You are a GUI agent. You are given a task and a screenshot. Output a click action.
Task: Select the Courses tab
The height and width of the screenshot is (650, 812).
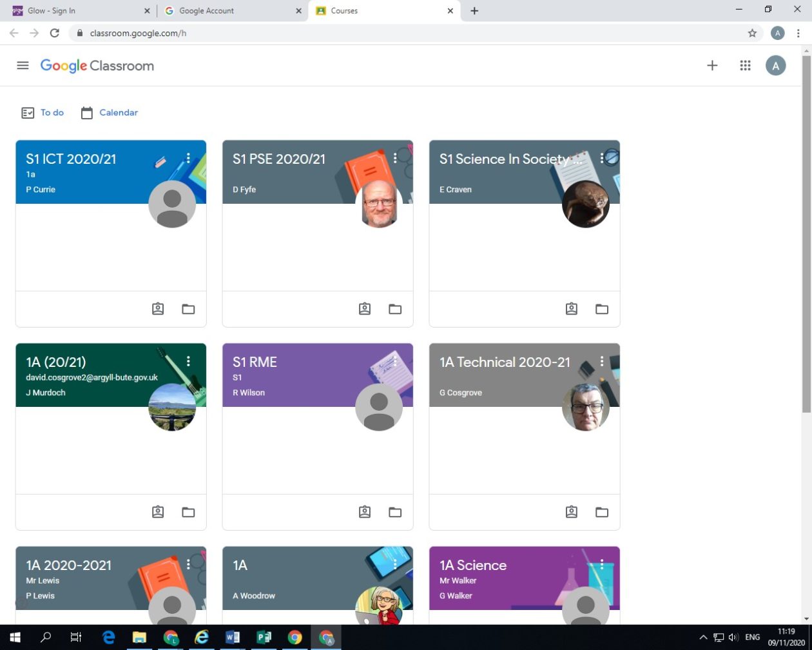(384, 11)
